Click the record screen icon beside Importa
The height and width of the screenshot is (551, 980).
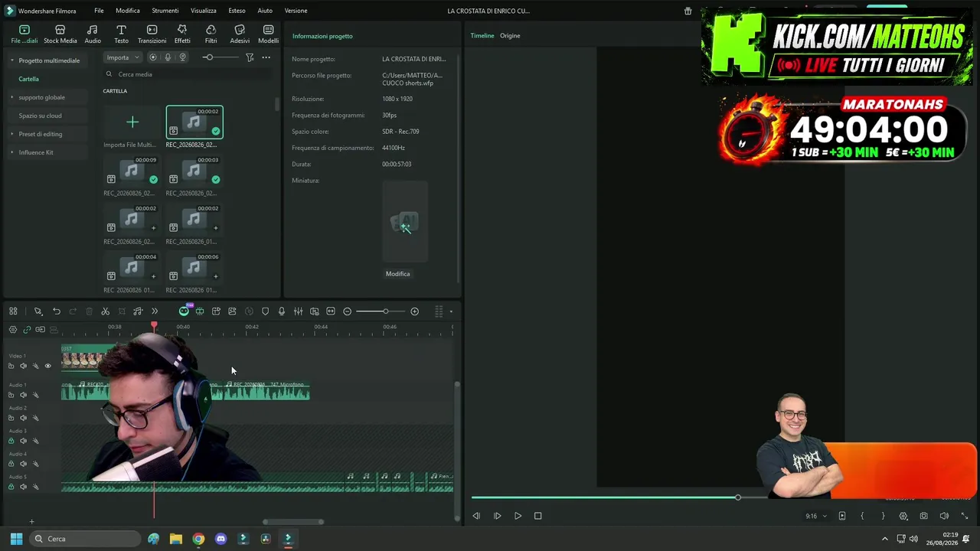(153, 57)
